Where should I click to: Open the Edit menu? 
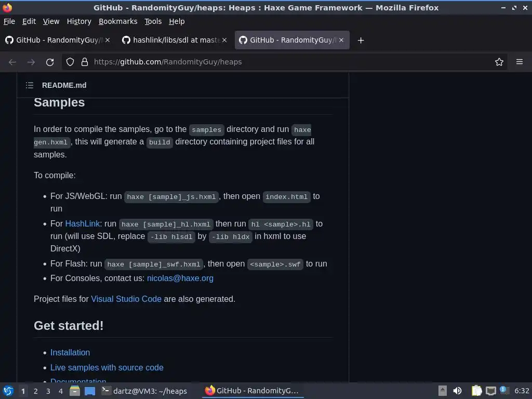[29, 21]
